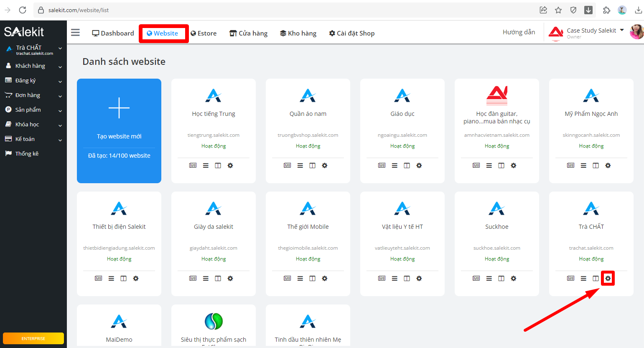This screenshot has height=348, width=644.
Task: Open the Tinh dầu thiên nhiên Mẹ card
Action: coord(308,326)
